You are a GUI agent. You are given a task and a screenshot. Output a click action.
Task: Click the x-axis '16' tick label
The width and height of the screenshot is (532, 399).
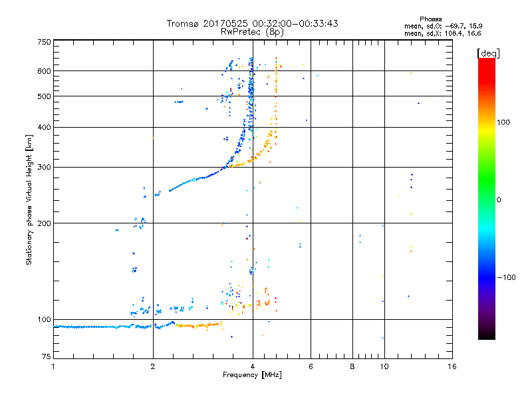coord(452,366)
